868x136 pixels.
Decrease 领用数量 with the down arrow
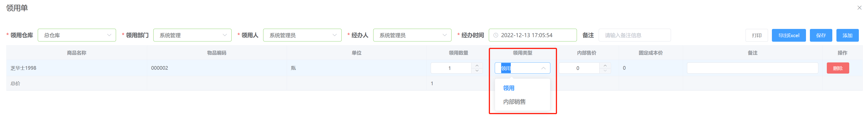pyautogui.click(x=477, y=71)
